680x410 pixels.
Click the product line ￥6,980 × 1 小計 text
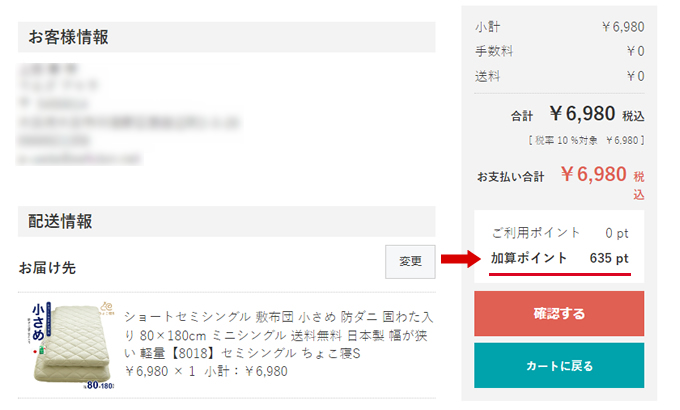point(206,371)
